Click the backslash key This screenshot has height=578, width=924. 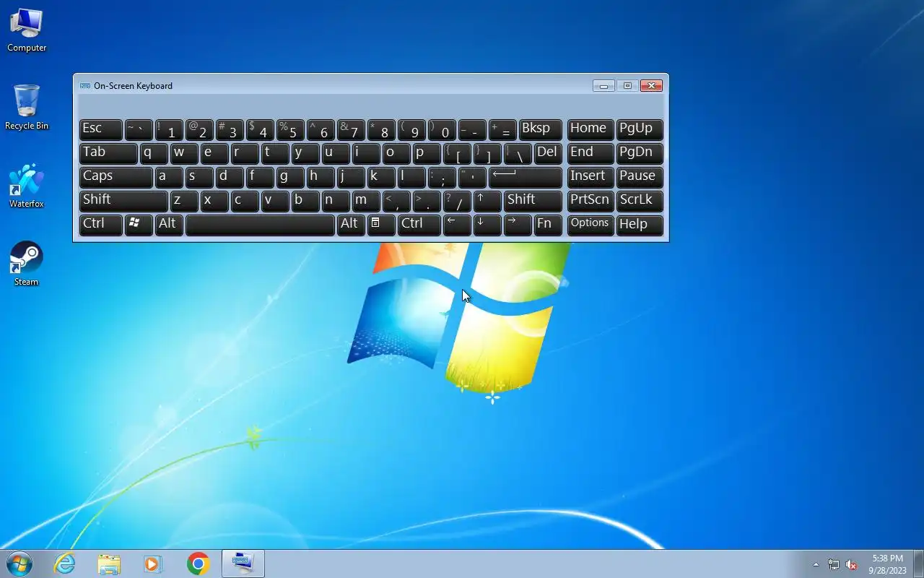pos(518,153)
